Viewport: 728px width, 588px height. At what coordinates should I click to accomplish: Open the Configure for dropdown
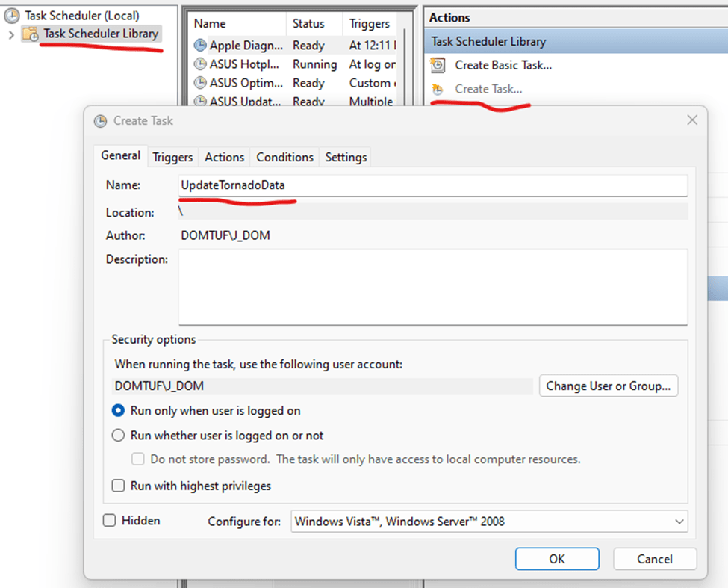[x=489, y=522]
